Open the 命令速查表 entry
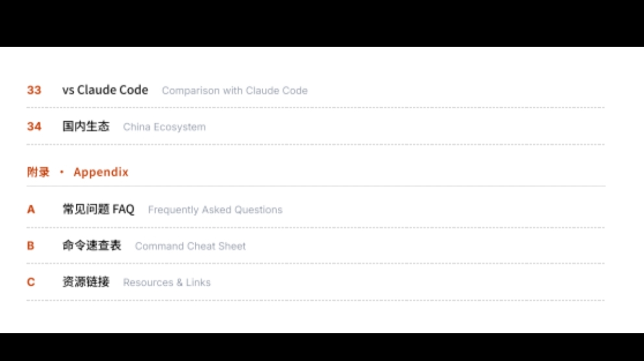This screenshot has height=361, width=644. 92,246
